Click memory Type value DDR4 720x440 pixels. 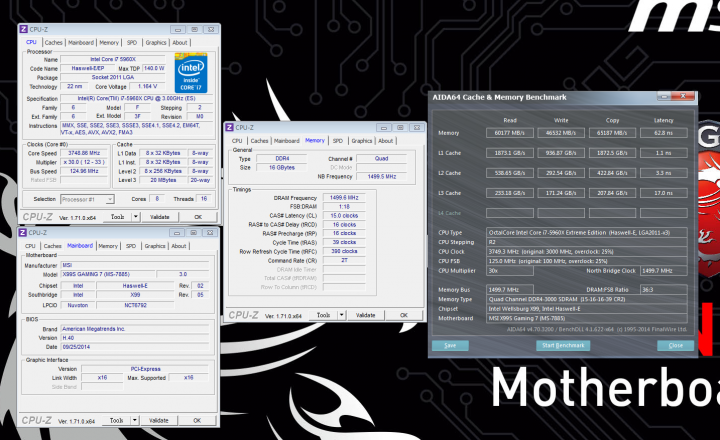pyautogui.click(x=282, y=158)
